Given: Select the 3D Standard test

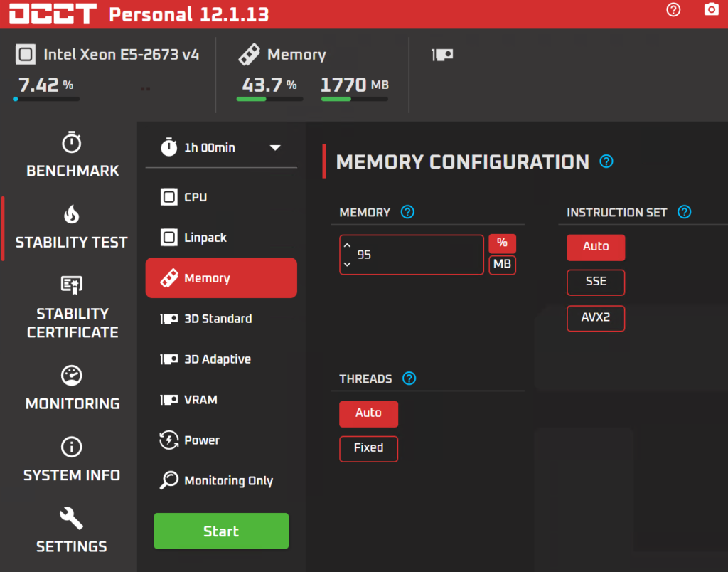Looking at the screenshot, I should tap(221, 318).
